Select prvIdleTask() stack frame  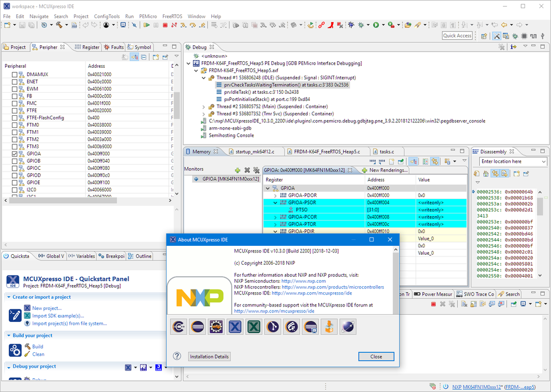click(261, 92)
